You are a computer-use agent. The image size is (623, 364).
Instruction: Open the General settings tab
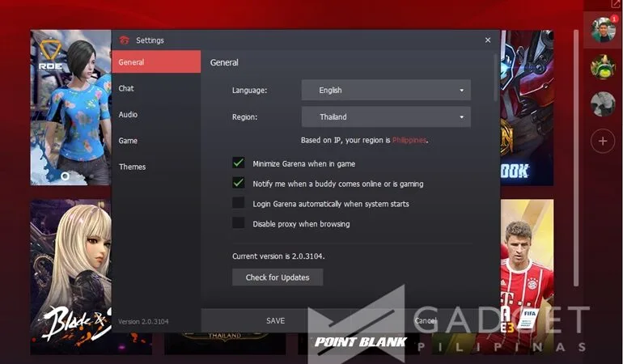coord(156,62)
